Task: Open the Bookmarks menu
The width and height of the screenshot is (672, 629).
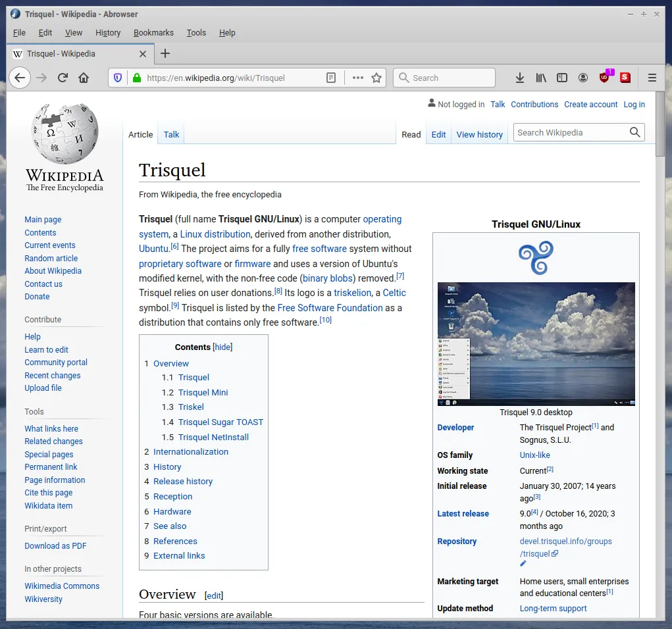Action: [153, 32]
